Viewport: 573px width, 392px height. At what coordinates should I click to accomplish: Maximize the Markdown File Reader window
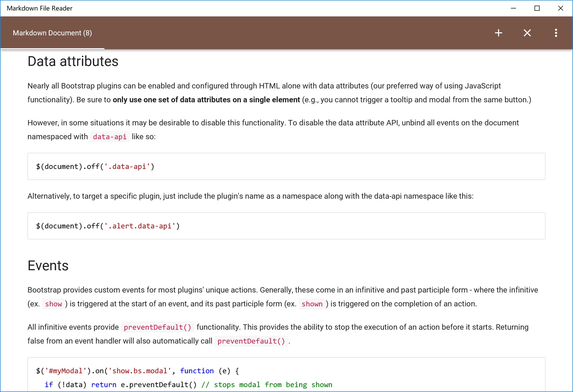[537, 8]
